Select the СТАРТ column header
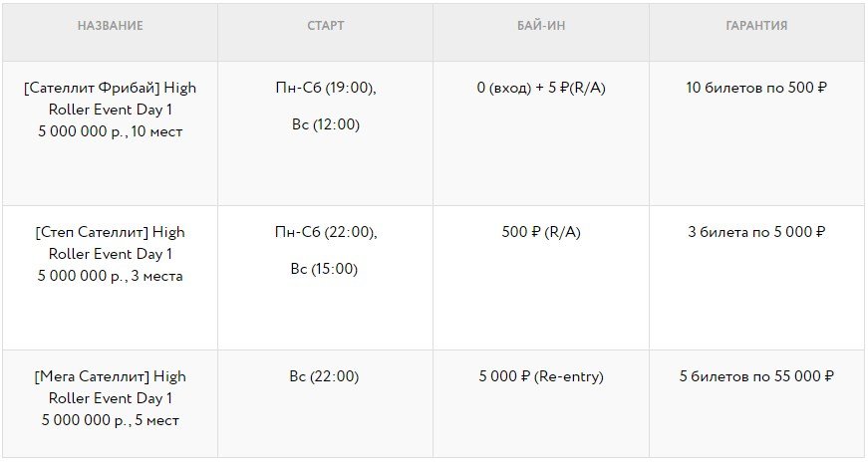Screen dimensions: 868x462 pos(326,26)
